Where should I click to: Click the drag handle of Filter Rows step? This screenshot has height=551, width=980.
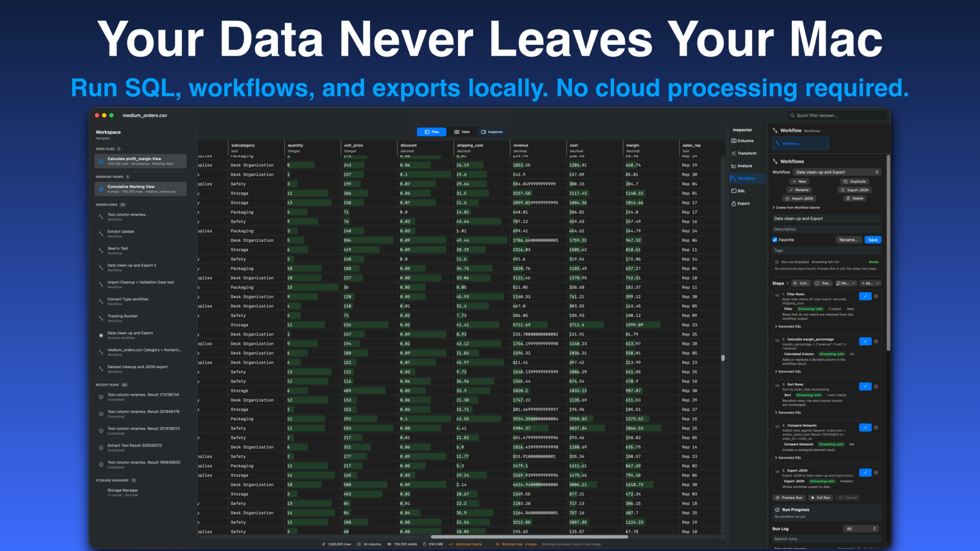(x=777, y=295)
